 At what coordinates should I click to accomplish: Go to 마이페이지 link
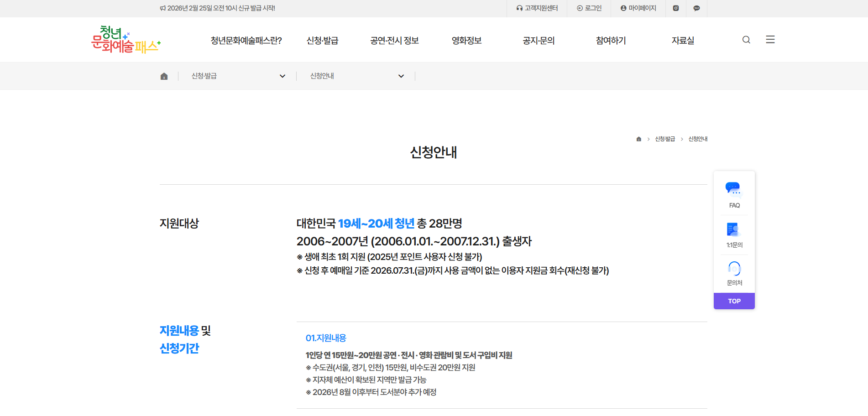point(638,8)
